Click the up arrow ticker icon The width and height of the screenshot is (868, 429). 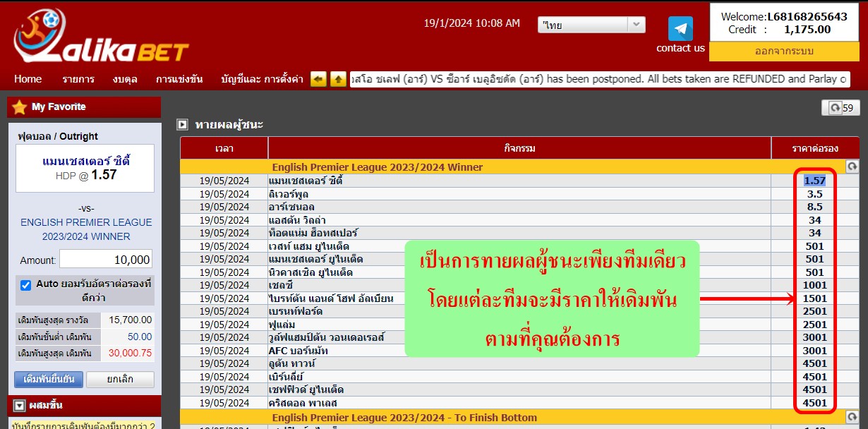(x=338, y=79)
